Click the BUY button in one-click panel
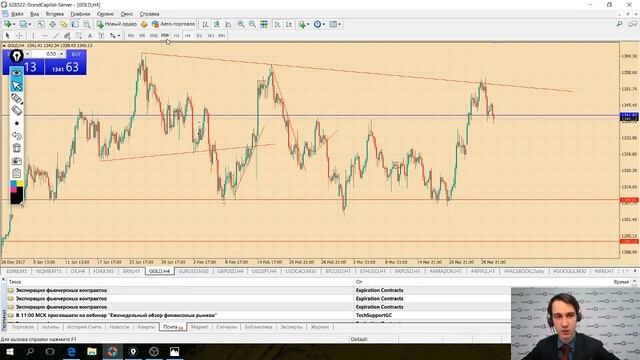 point(76,54)
